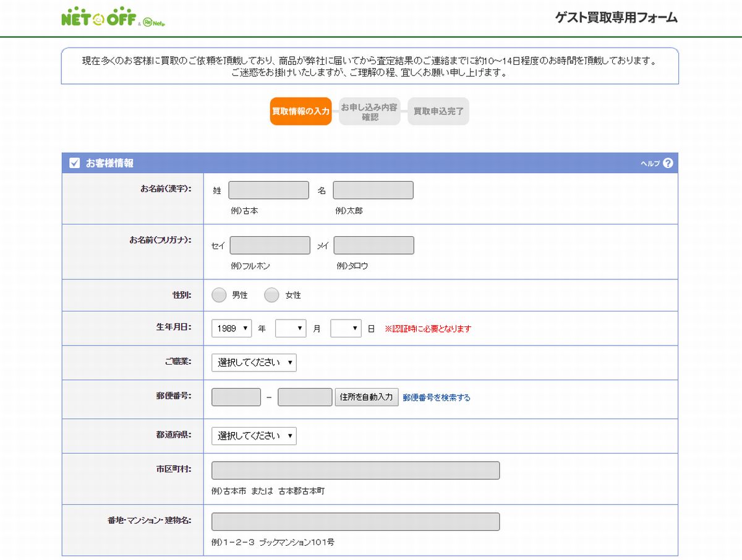Click the ご職業 row label
Viewport: 742px width, 560px height.
[x=178, y=362]
